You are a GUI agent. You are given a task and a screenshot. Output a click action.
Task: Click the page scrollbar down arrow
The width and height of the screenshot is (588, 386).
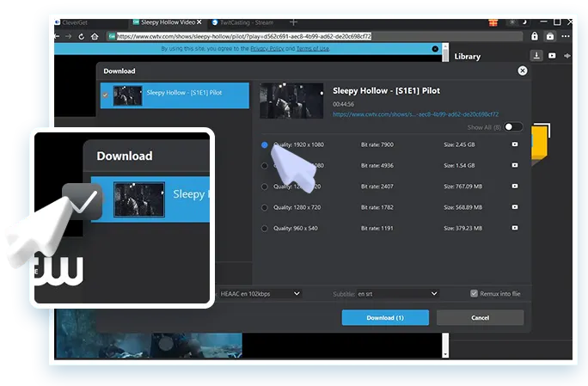tap(445, 354)
